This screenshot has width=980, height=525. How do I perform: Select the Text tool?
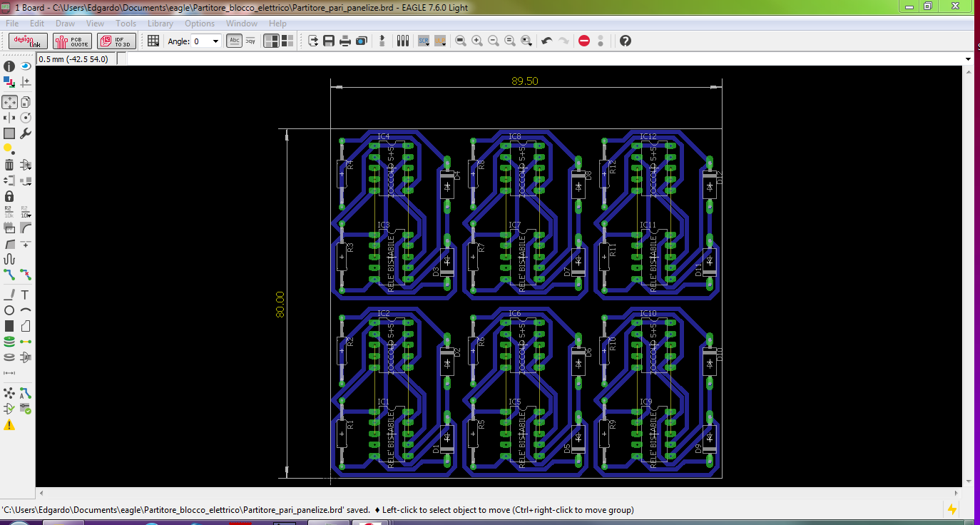pyautogui.click(x=26, y=295)
